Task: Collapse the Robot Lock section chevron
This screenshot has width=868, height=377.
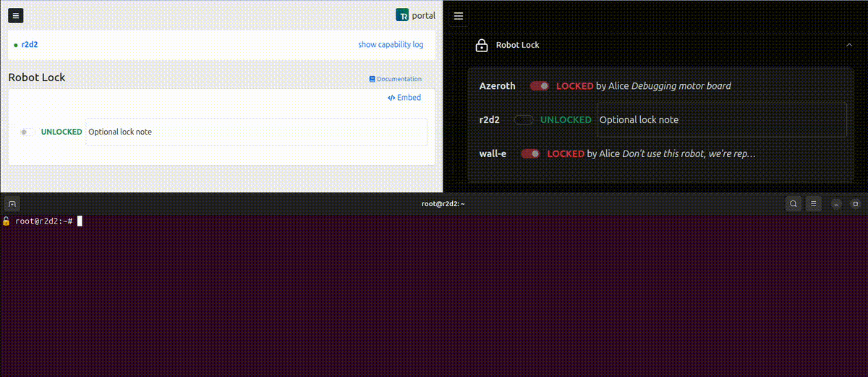Action: pos(849,45)
